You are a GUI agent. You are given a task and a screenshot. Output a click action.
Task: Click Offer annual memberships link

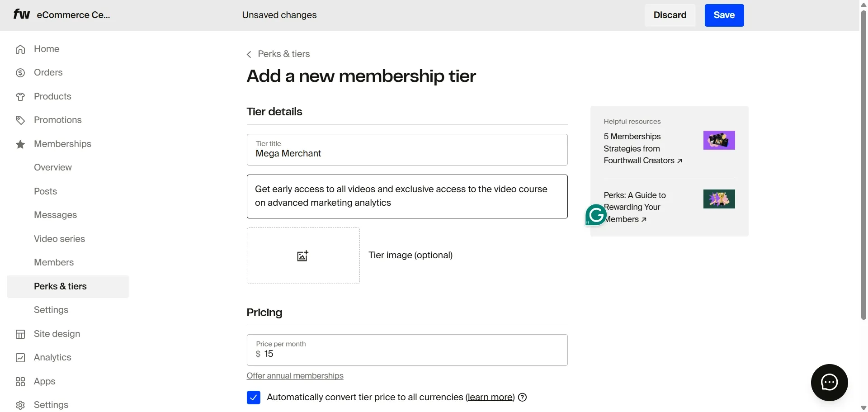295,376
